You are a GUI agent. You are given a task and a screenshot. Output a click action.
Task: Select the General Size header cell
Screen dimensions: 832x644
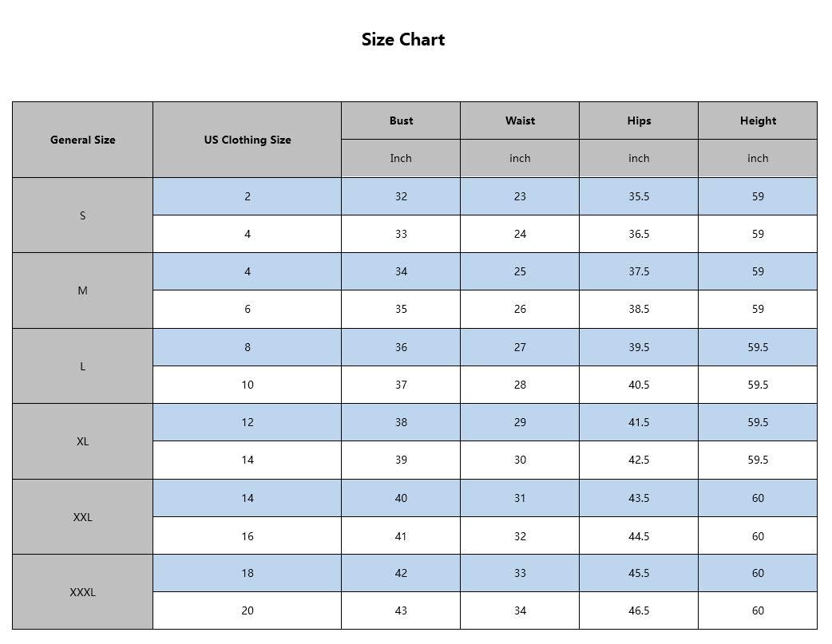(82, 140)
